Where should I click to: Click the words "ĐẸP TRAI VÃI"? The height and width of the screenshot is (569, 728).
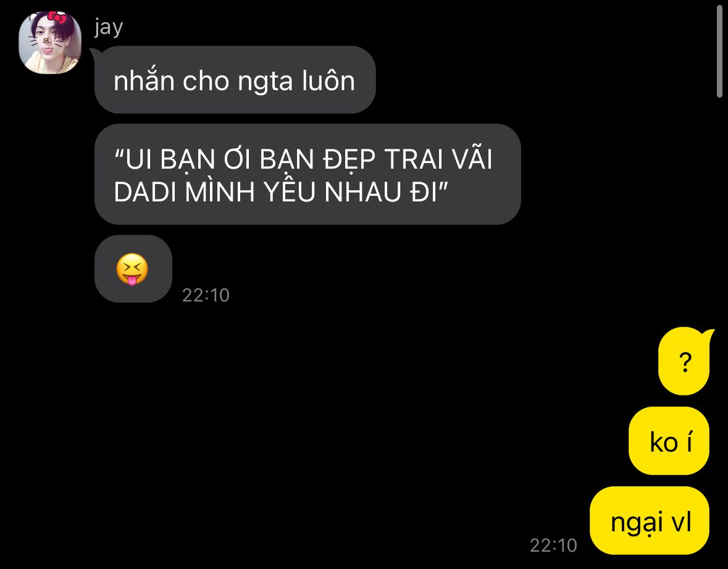(x=407, y=159)
